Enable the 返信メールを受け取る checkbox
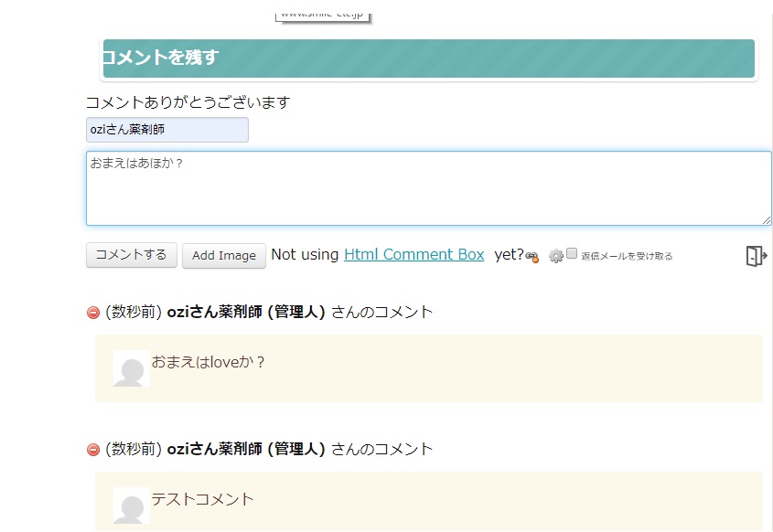This screenshot has height=532, width=773. coord(572,254)
